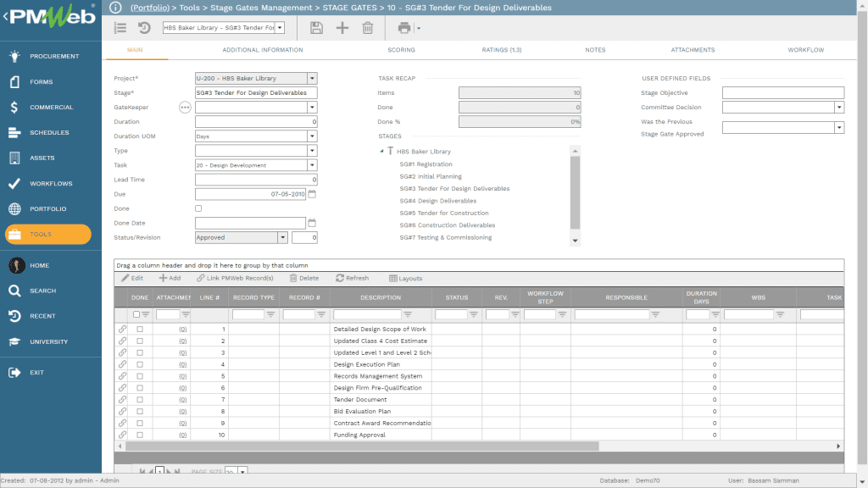This screenshot has width=868, height=488.
Task: Click the Edit grid button
Action: [x=132, y=278]
